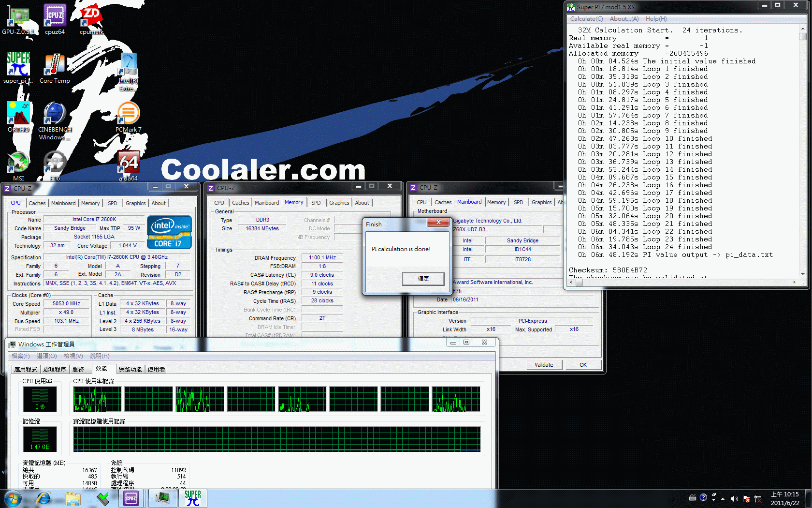Open Internet Explorer from the taskbar

pyautogui.click(x=43, y=498)
